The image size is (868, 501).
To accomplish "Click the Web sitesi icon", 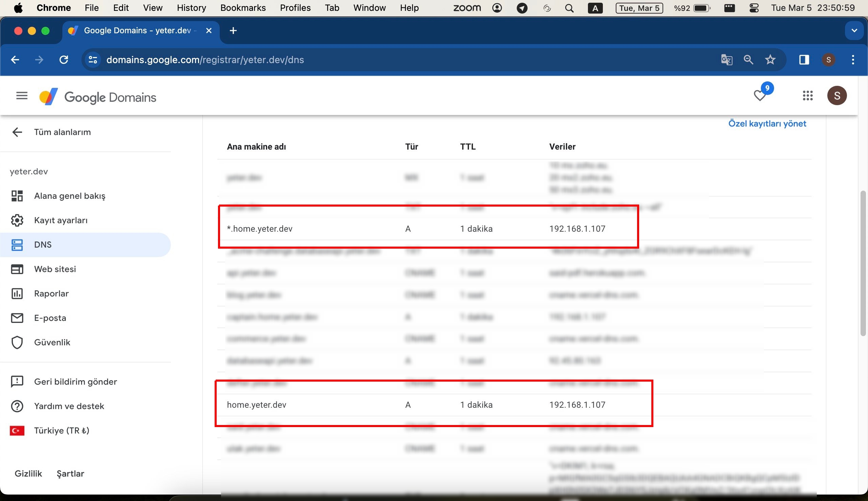I will pyautogui.click(x=17, y=269).
